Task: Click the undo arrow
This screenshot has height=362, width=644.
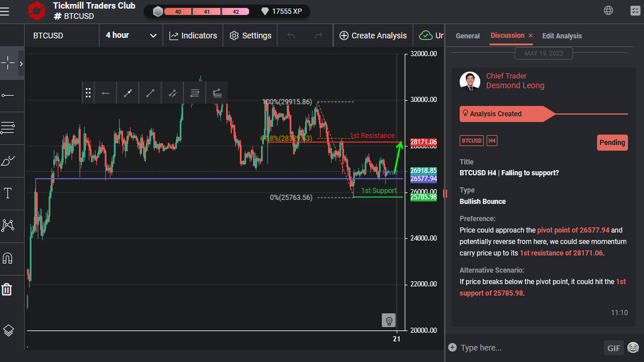Action: point(291,36)
